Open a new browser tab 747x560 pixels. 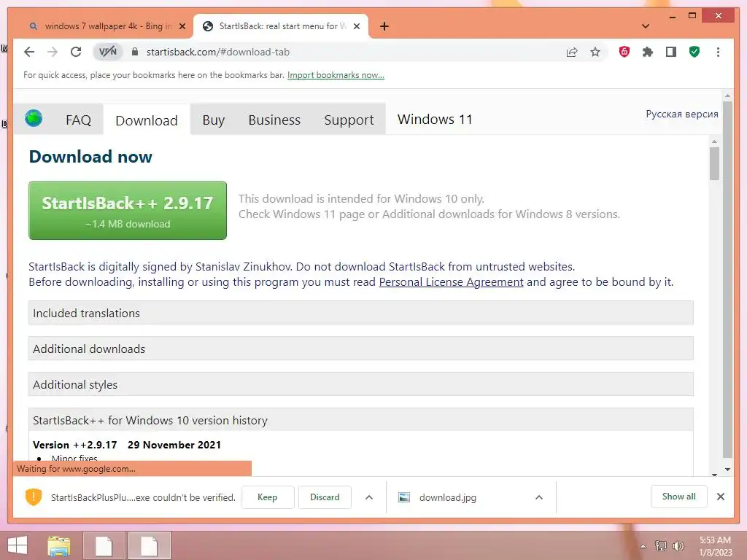(x=384, y=26)
